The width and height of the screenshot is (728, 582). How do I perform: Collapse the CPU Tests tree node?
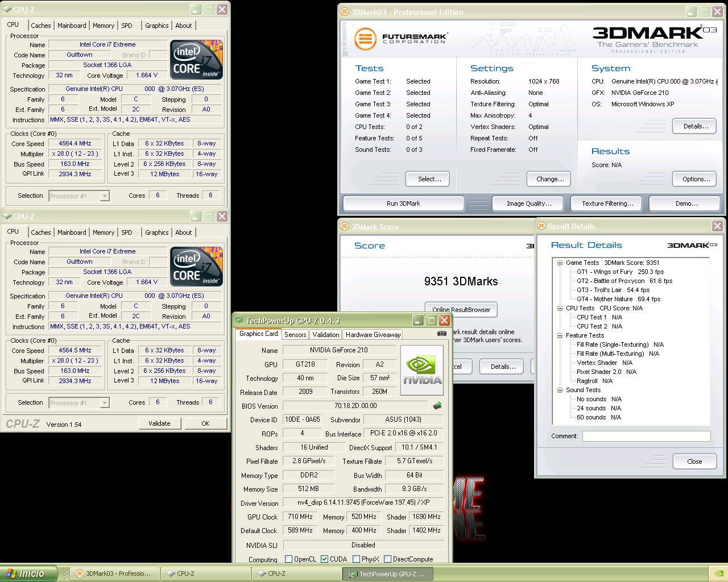560,308
